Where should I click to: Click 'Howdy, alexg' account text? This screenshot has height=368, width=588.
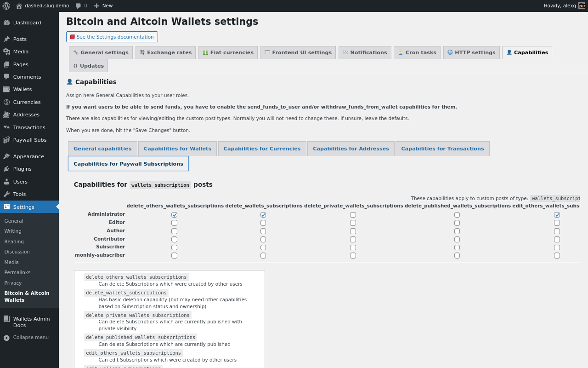click(x=560, y=6)
